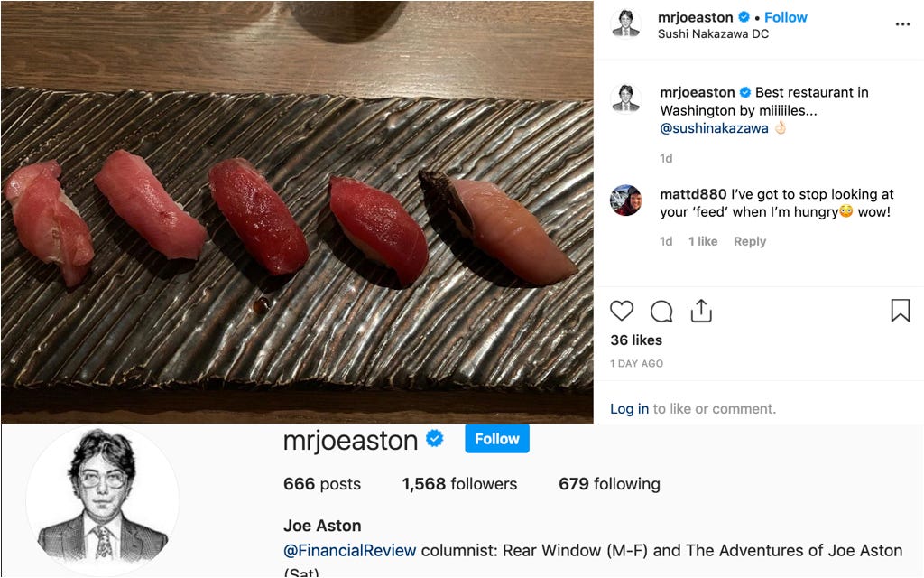Screen dimensions: 924x578
Task: Open the @sushinakazawa mention
Action: [714, 128]
